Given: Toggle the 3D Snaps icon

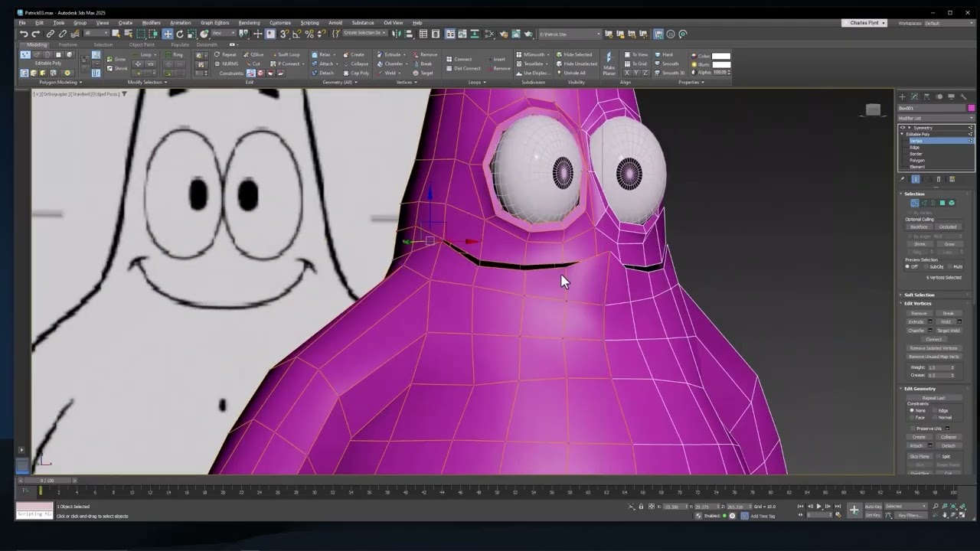Looking at the screenshot, I should [x=284, y=34].
